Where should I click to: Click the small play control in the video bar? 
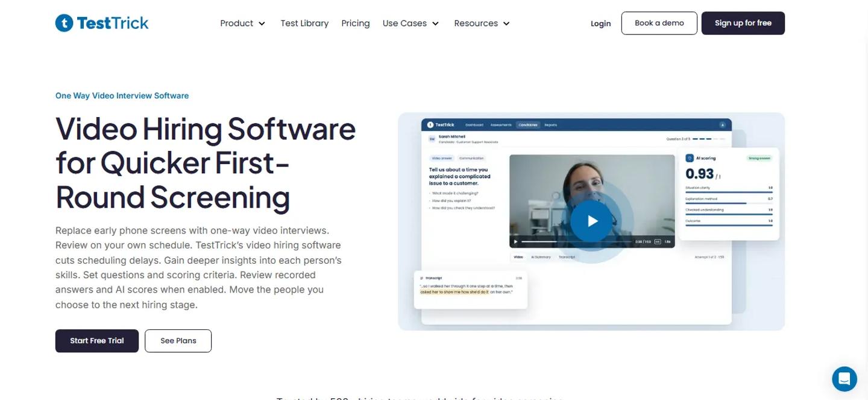tap(515, 241)
